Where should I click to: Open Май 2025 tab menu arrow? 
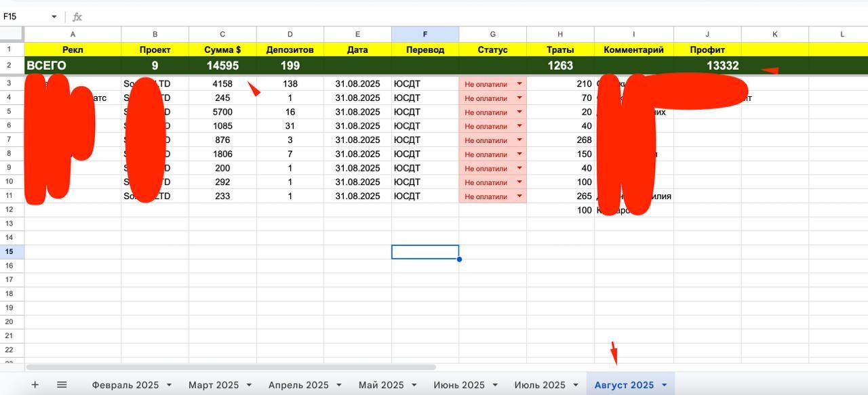tap(414, 385)
